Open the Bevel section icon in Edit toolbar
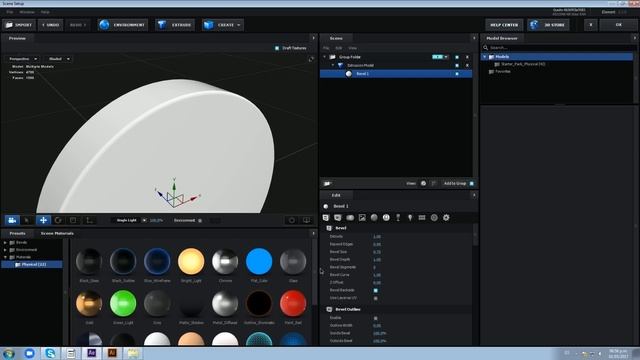Screen dimensions: 640x360 326,218
